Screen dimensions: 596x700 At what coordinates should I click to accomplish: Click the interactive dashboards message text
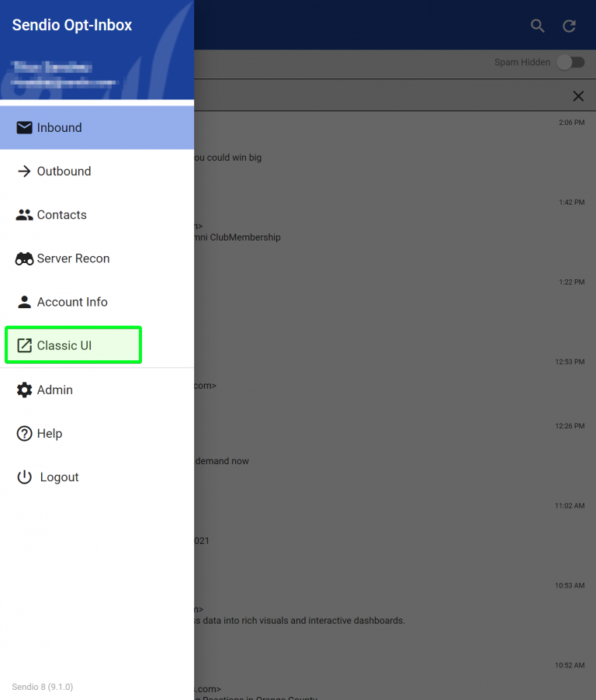[x=300, y=621]
